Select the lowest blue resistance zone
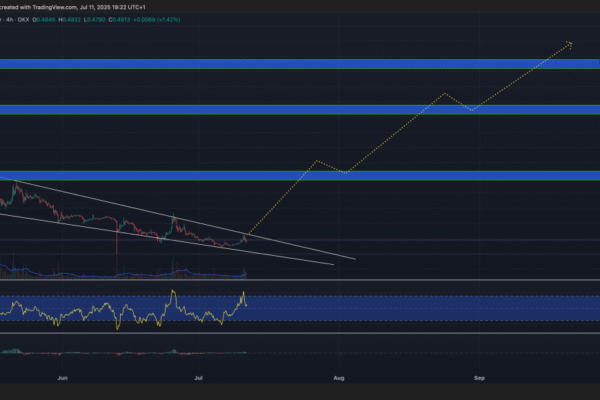Image resolution: width=600 pixels, height=400 pixels. pos(300,174)
